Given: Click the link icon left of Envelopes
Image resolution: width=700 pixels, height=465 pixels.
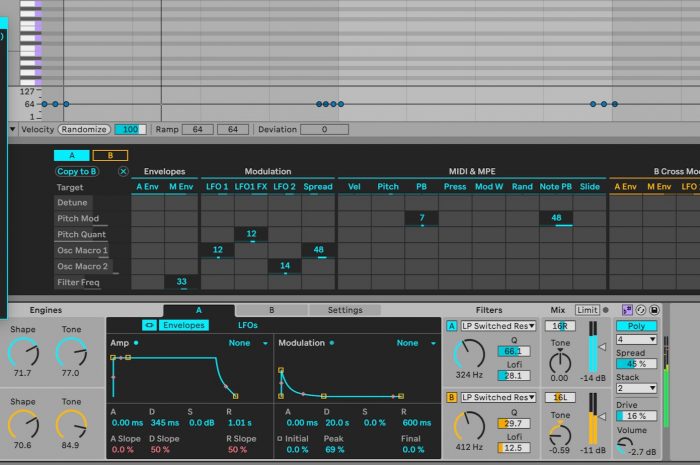Looking at the screenshot, I should click(x=149, y=325).
